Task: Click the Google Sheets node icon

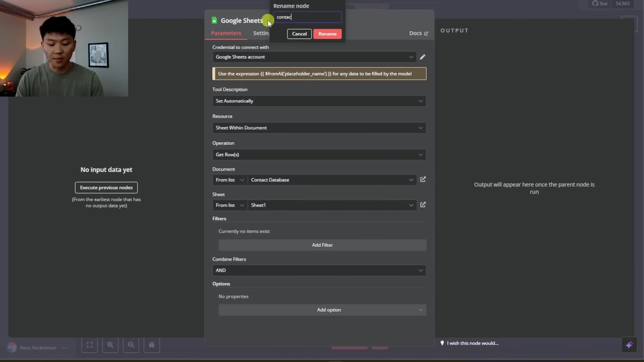Action: click(214, 21)
